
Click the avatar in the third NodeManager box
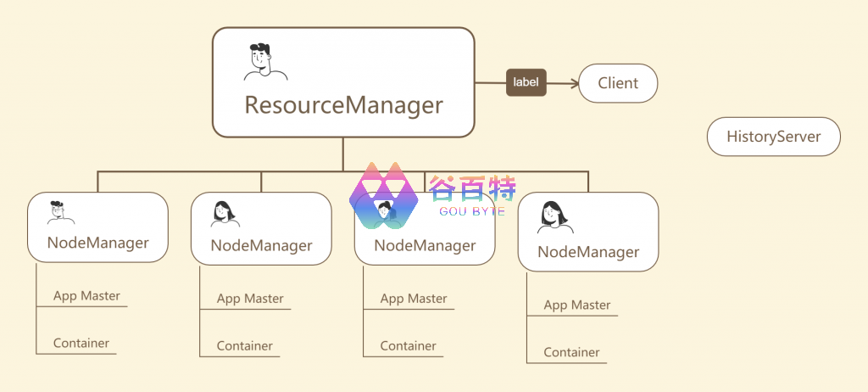(387, 211)
